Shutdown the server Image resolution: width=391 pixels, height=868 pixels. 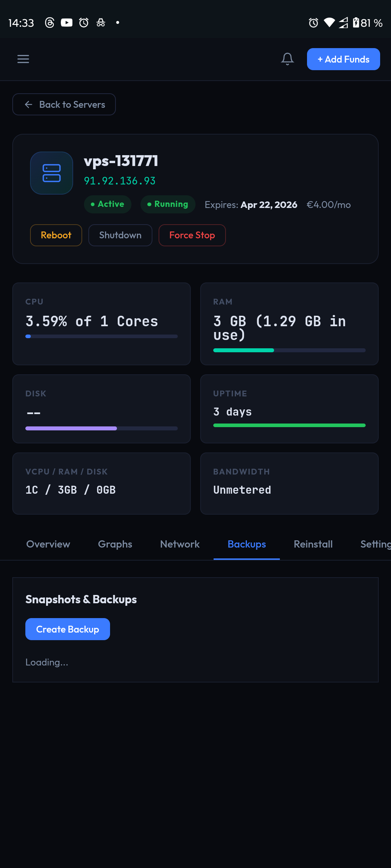(x=120, y=235)
